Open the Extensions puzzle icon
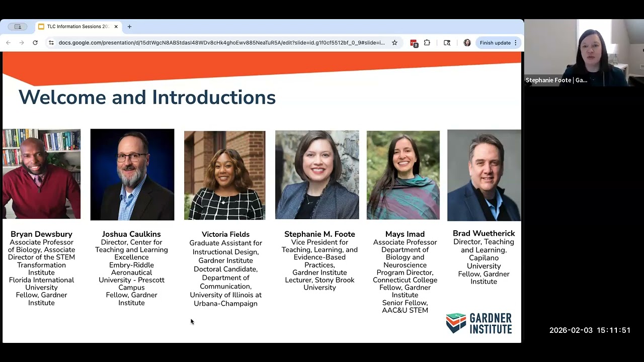Image resolution: width=644 pixels, height=362 pixels. tap(427, 43)
